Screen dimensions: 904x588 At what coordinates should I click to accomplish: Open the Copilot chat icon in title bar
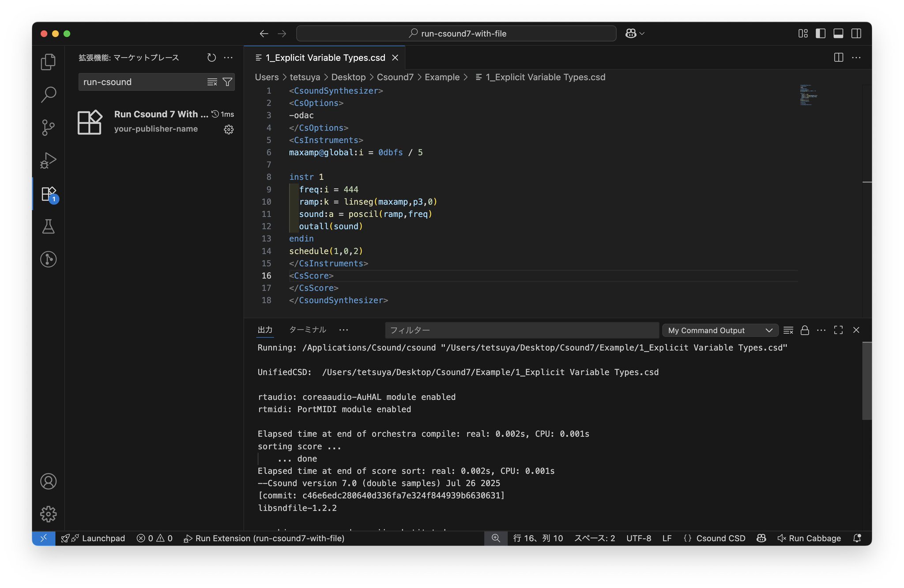point(631,34)
